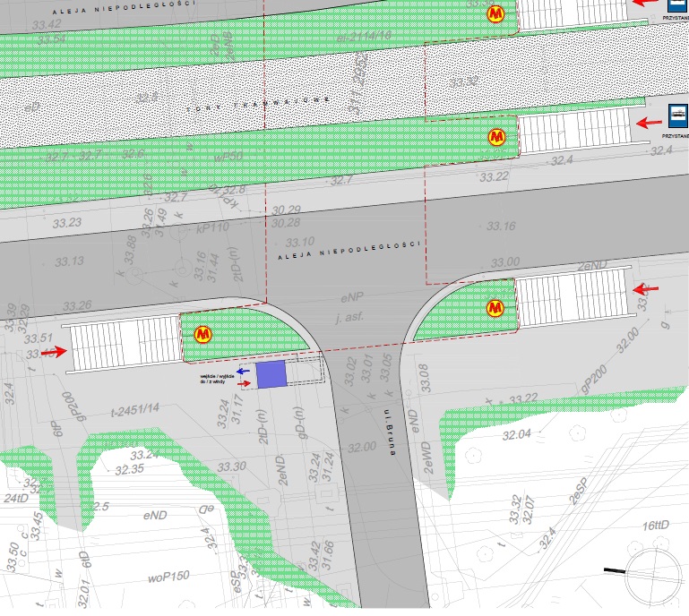The width and height of the screenshot is (689, 616).
Task: Click the metro M symbol at the top edge
Action: point(495,13)
